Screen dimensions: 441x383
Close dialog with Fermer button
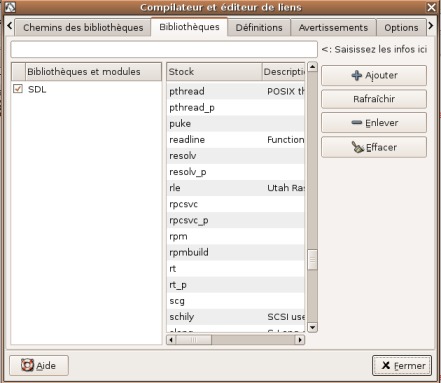[402, 365]
